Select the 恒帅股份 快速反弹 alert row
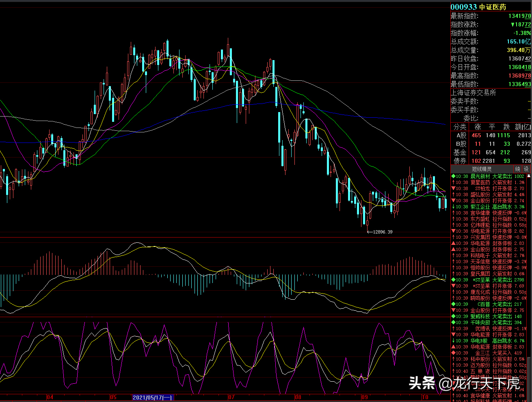 tap(488, 268)
